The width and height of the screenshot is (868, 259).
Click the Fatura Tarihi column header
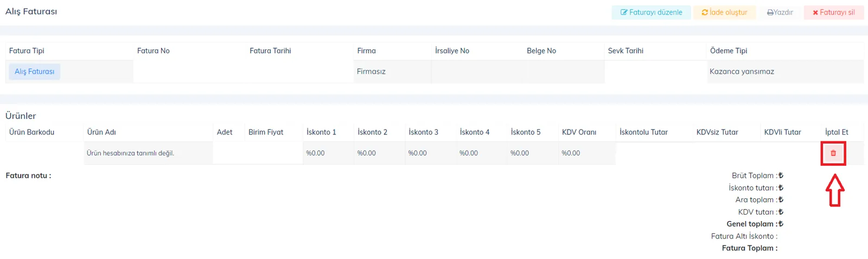270,51
